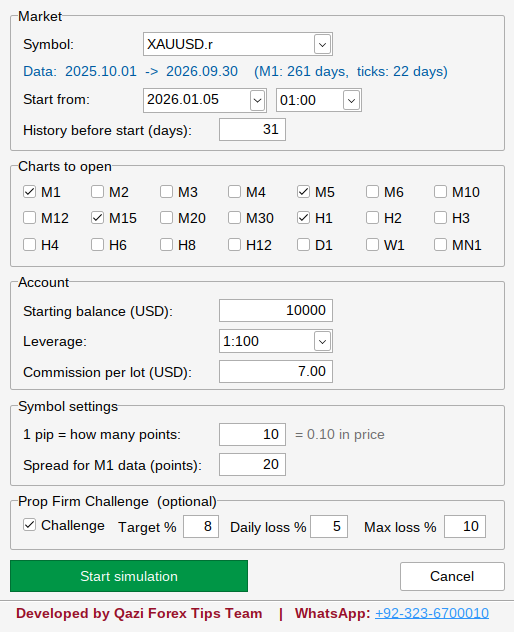Uncheck the M15 chart checkbox
This screenshot has height=632, width=514.
click(x=98, y=218)
